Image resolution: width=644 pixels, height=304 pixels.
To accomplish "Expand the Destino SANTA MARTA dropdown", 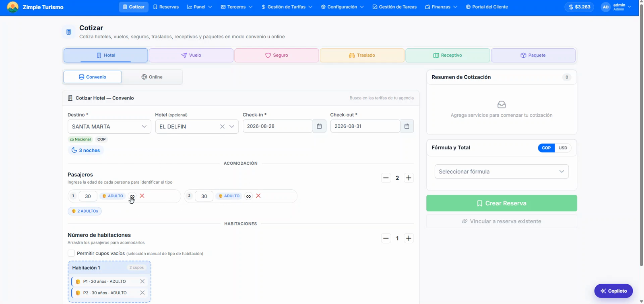I will click(109, 126).
